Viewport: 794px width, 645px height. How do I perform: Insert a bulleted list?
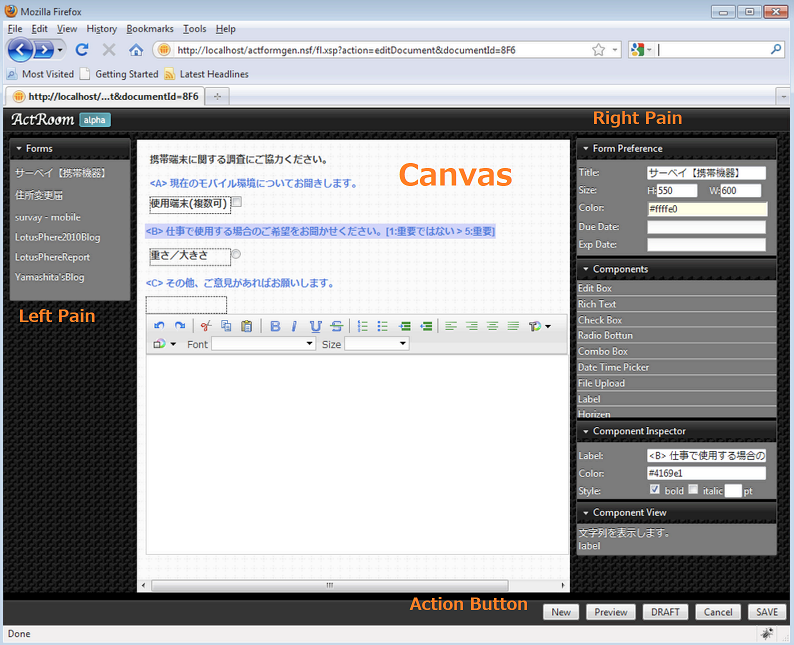[x=382, y=326]
